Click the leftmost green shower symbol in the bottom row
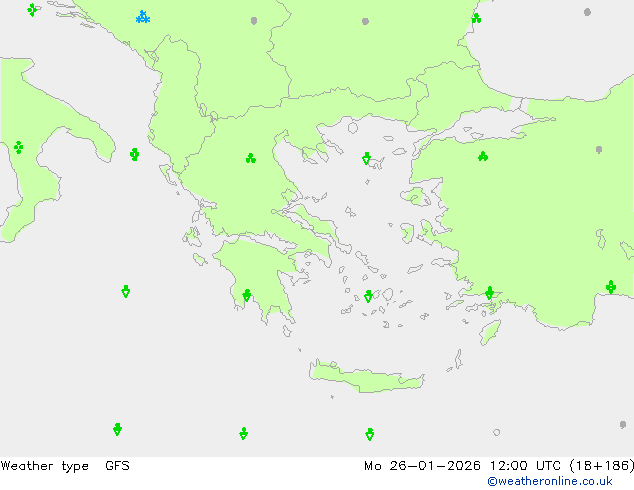Screen dimensions: 634x490 (x=118, y=429)
